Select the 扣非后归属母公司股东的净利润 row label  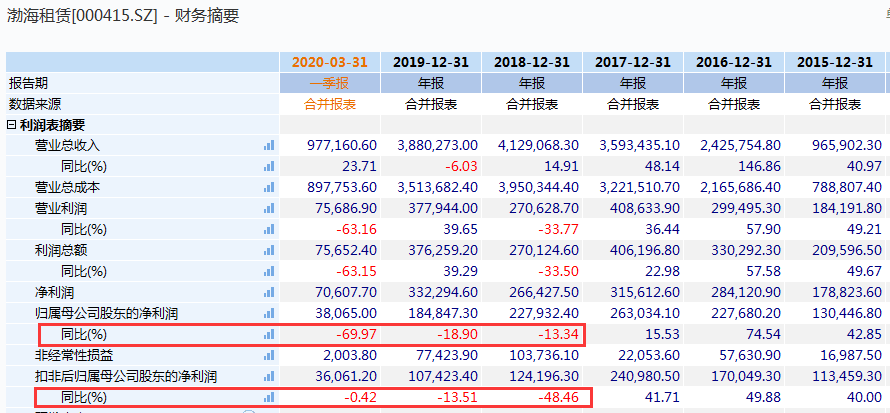[125, 376]
